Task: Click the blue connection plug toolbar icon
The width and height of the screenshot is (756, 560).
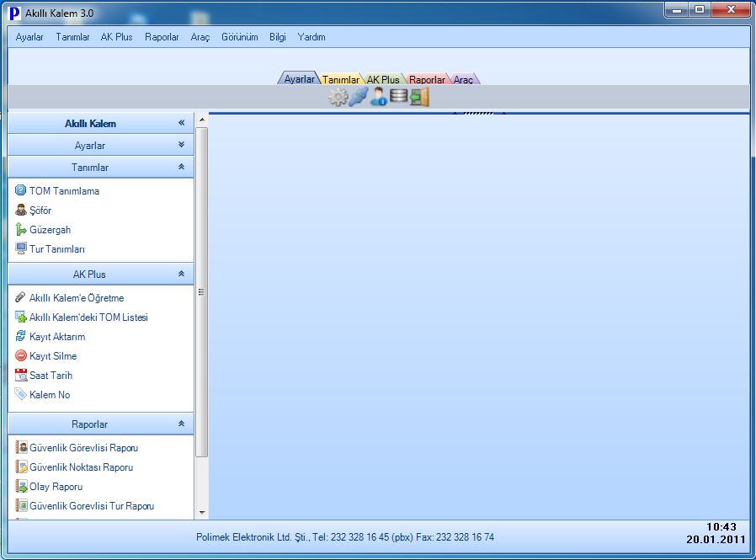Action: coord(359,98)
